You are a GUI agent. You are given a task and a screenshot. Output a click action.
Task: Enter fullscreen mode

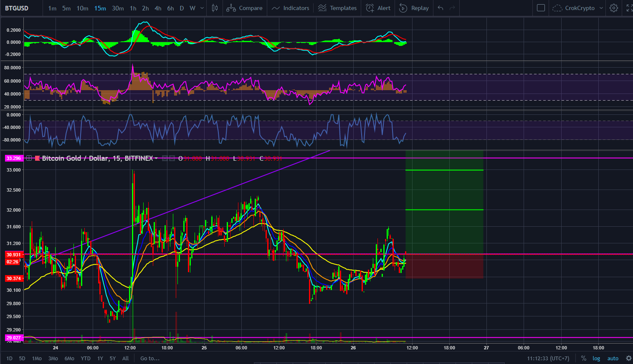[629, 8]
